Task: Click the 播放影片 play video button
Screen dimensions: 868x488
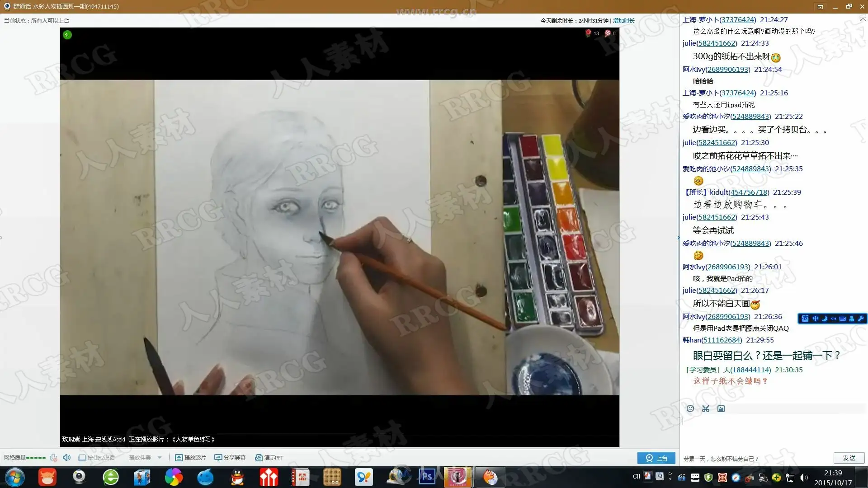Action: 190,458
